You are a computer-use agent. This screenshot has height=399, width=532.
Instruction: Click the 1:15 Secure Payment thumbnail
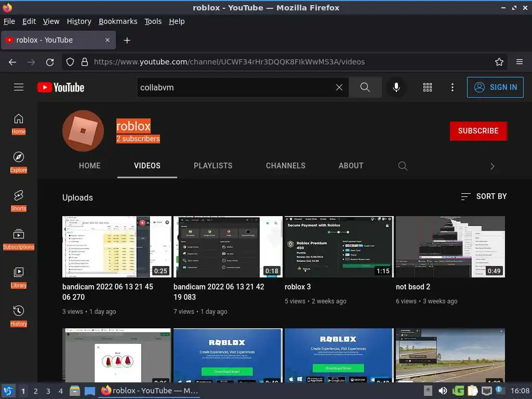tap(339, 247)
